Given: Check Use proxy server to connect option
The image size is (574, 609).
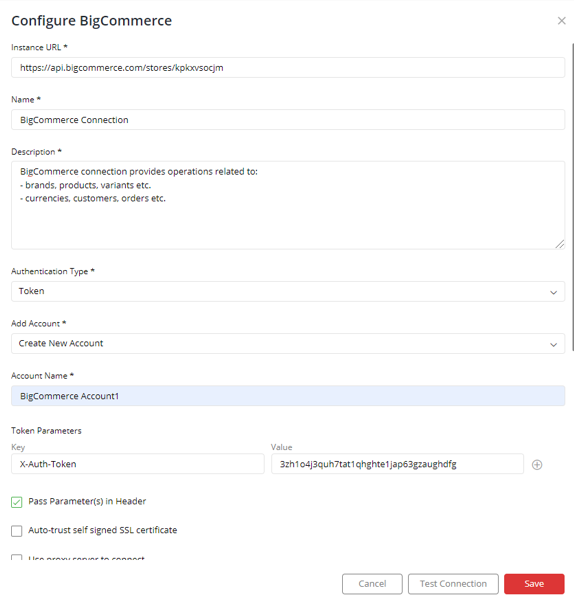Looking at the screenshot, I should pyautogui.click(x=17, y=558).
